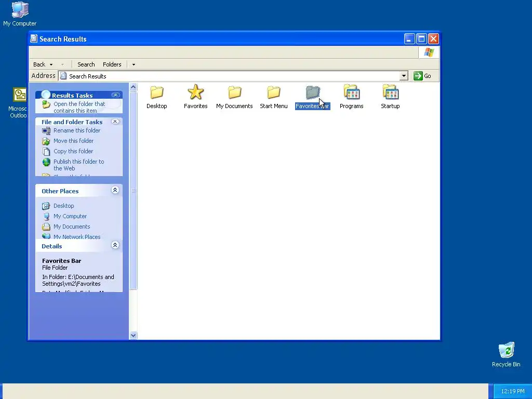Collapse the File and Folder Tasks section
This screenshot has height=399, width=532.
tap(115, 122)
